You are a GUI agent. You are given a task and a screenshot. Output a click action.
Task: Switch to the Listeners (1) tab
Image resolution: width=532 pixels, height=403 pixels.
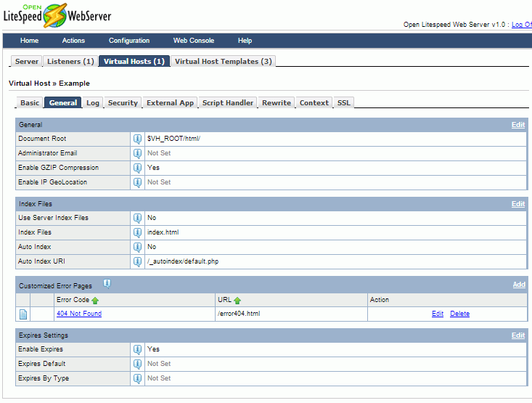pos(70,62)
